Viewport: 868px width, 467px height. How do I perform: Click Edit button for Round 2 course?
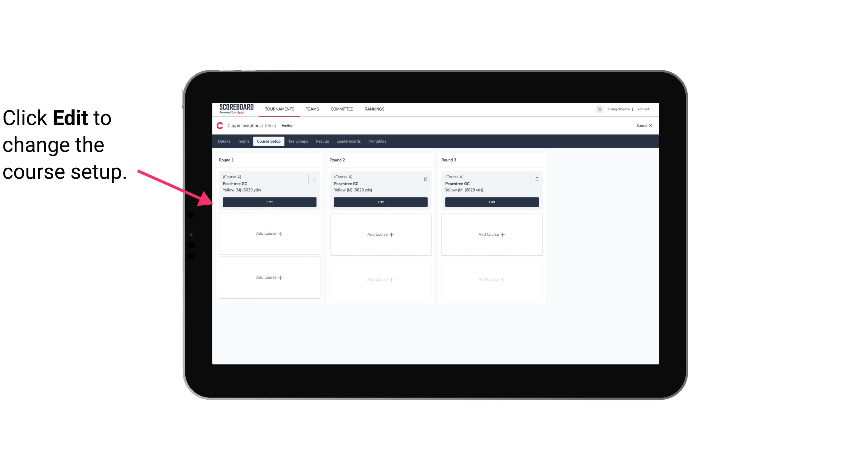click(x=380, y=201)
